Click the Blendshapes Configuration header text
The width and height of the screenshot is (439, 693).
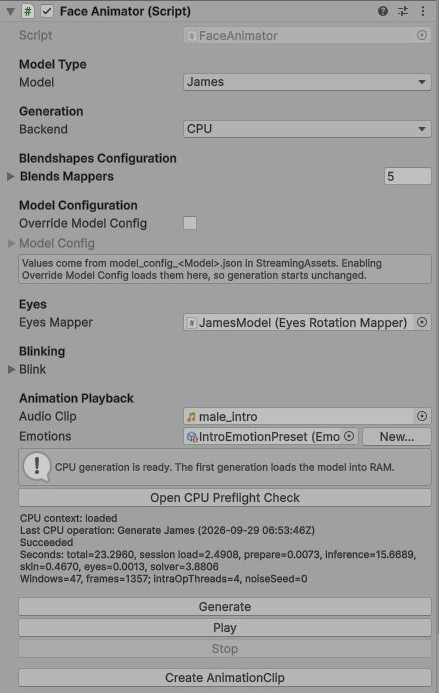pyautogui.click(x=98, y=158)
